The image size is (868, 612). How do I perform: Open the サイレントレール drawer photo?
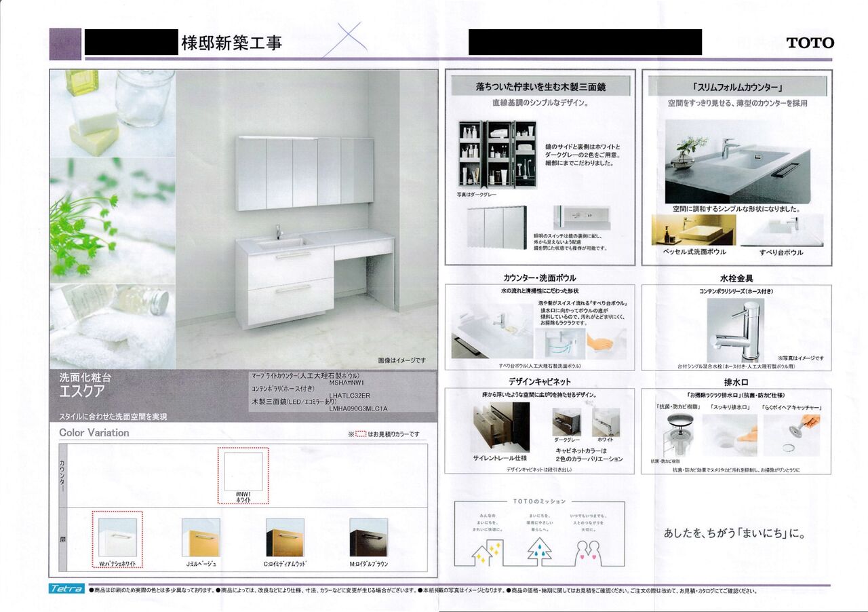(500, 427)
